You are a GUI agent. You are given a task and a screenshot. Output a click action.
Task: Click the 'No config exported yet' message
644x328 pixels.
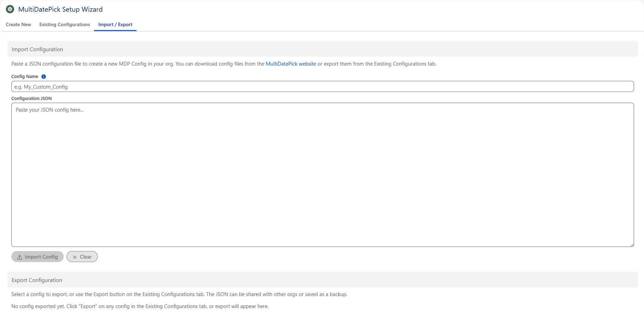[140, 306]
